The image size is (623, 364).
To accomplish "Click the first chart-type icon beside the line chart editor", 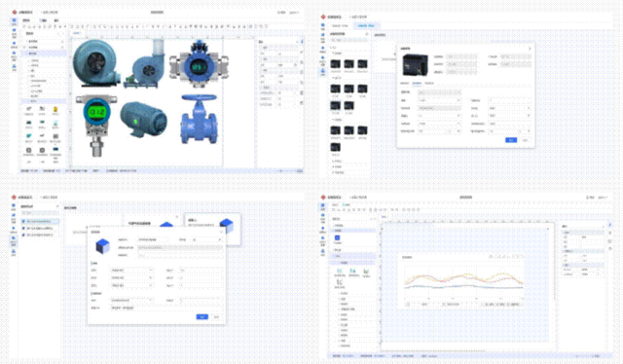I will pos(340,271).
